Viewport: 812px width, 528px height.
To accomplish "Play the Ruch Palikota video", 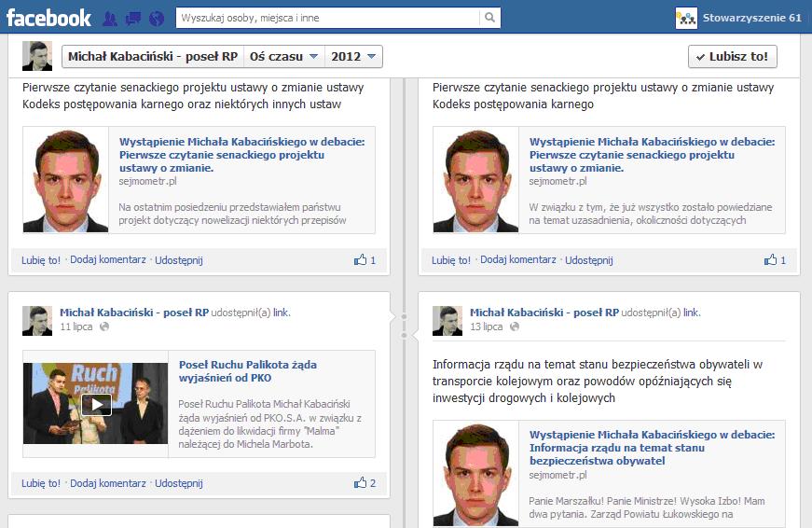I will 96,404.
